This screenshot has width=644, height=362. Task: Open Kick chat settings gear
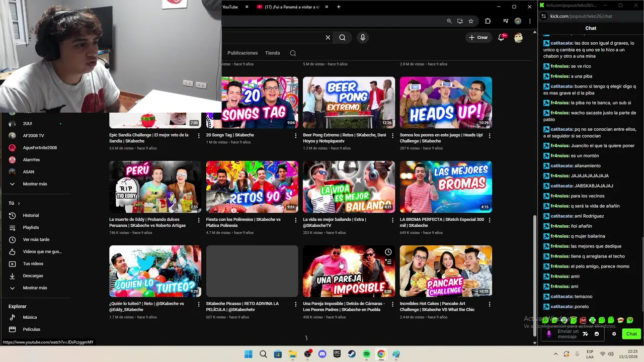tap(614, 334)
